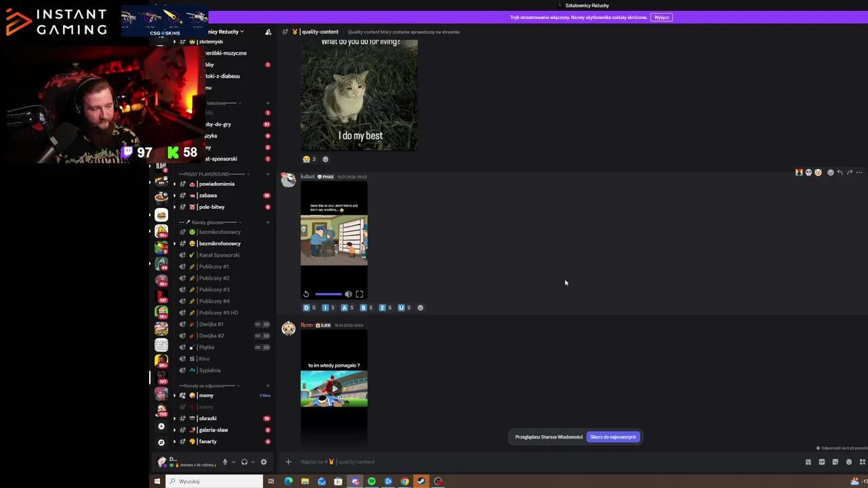
Task: Open User Settings gear icon
Action: coord(264,462)
